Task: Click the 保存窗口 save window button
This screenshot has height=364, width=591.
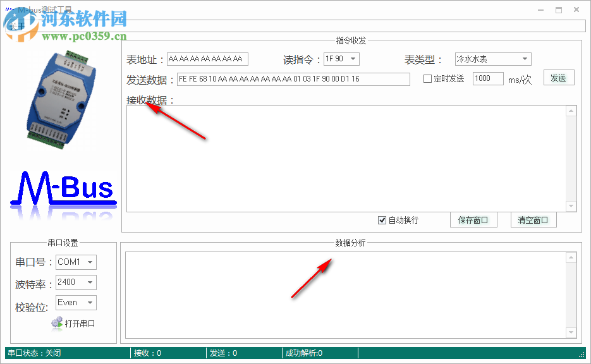Action: tap(473, 219)
